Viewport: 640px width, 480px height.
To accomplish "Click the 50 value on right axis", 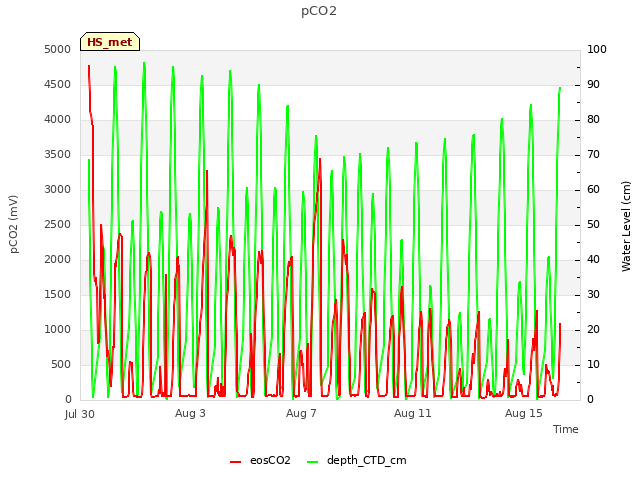I will (x=593, y=224).
